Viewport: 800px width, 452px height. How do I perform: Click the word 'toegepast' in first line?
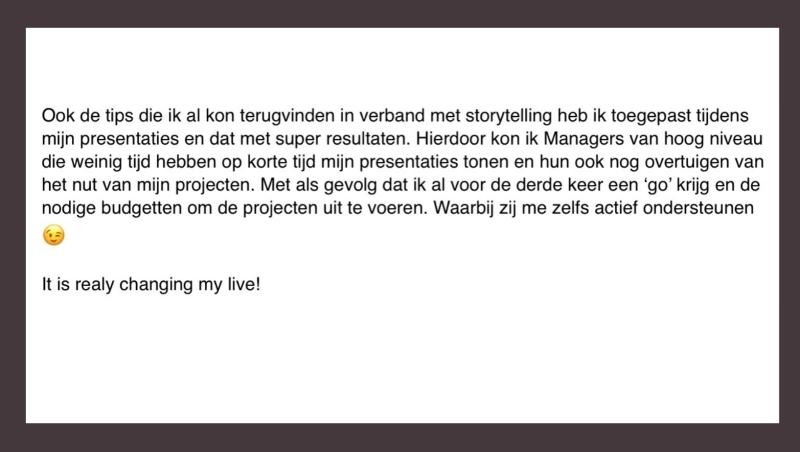click(x=651, y=116)
